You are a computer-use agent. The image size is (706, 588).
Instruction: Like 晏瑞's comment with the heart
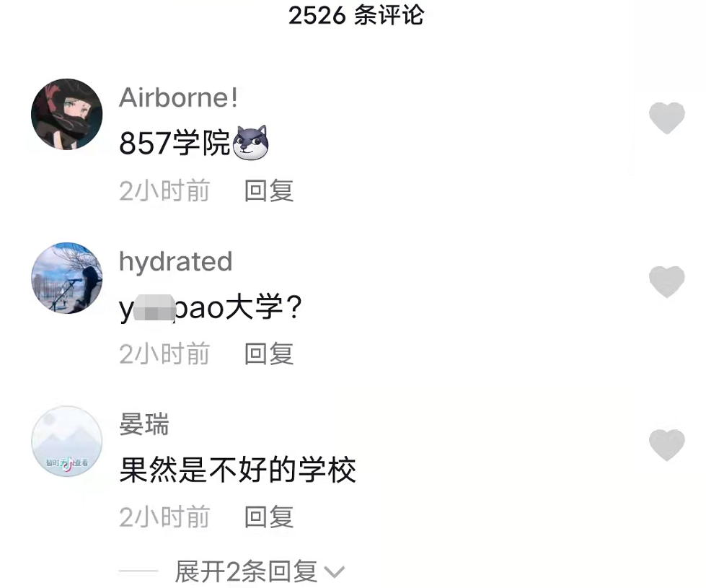click(x=667, y=444)
